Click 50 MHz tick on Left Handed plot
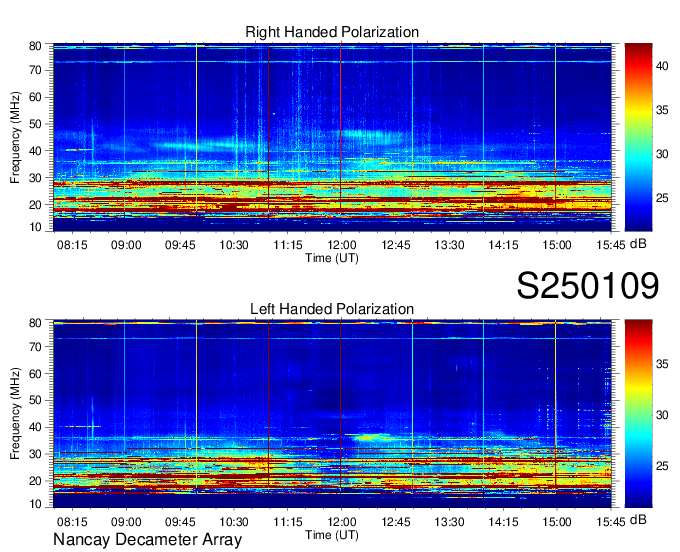Screen dimensions: 680x552 [x=36, y=400]
